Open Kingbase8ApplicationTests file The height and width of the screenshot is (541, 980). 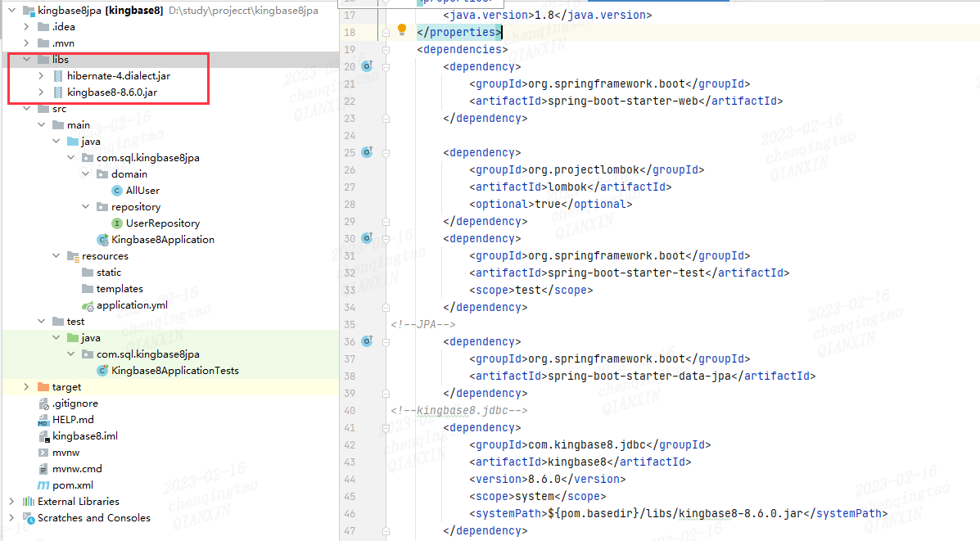click(175, 371)
